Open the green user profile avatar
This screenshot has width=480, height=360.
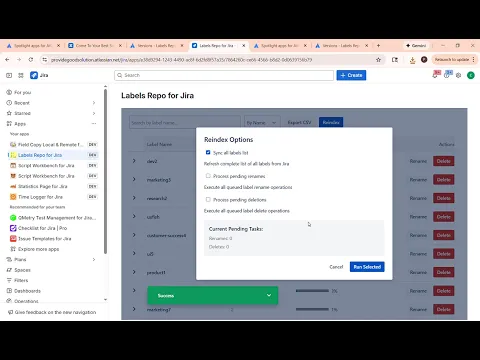pos(471,75)
